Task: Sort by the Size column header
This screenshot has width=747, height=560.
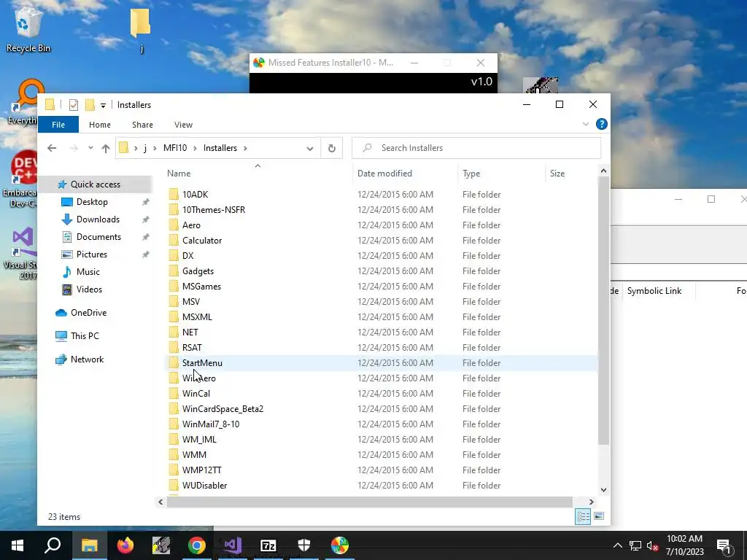Action: coord(557,174)
